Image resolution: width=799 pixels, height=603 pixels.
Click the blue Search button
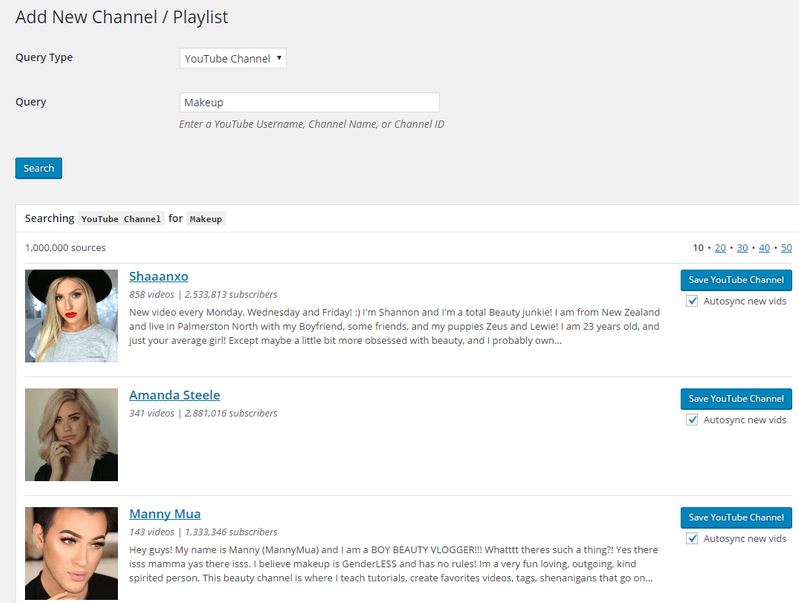[39, 168]
